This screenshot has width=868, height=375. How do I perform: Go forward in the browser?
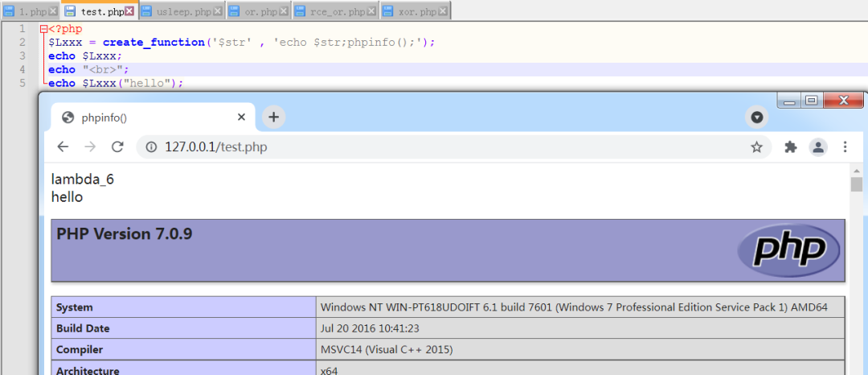point(90,146)
